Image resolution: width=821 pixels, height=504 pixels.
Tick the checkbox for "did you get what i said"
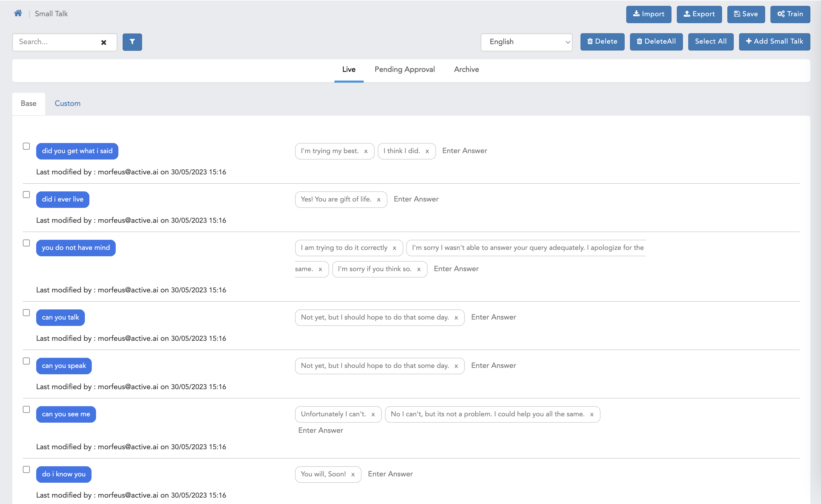pos(26,146)
